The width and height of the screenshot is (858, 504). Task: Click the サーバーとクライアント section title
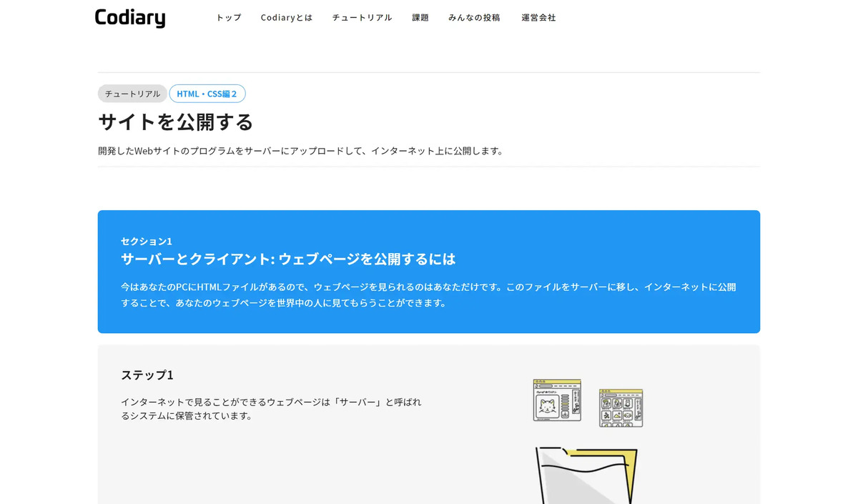[289, 260]
